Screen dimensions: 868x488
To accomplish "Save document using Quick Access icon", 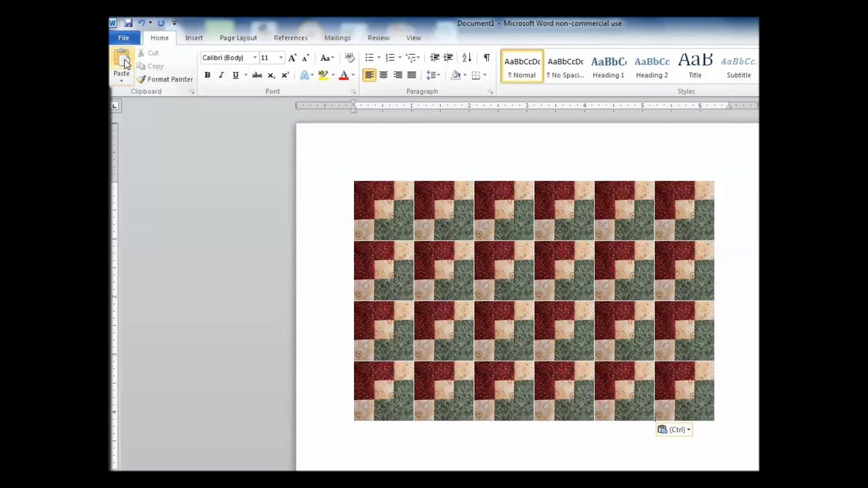I will coord(128,23).
